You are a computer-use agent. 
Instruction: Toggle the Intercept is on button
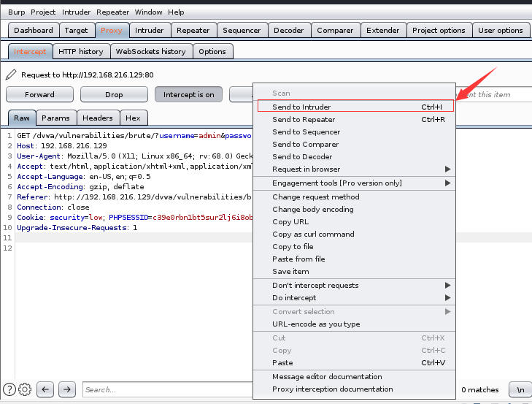(188, 94)
